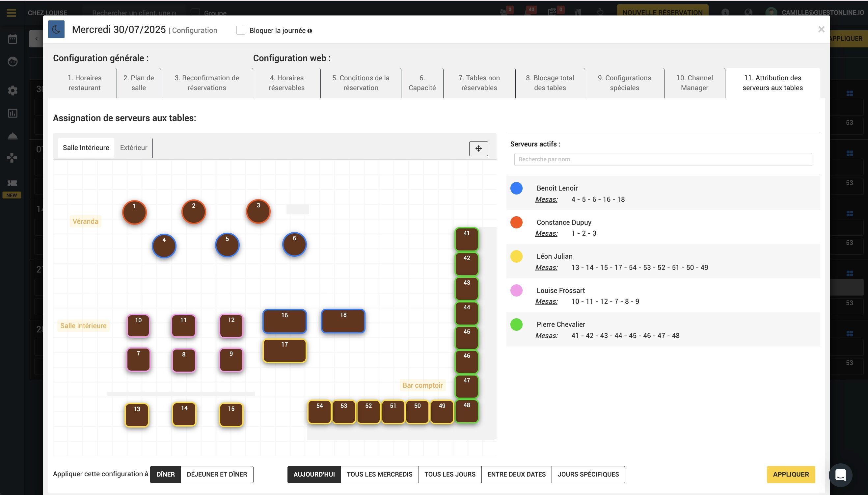Select JOURS SPÉCIFIQUES button
This screenshot has width=868, height=495.
588,474
